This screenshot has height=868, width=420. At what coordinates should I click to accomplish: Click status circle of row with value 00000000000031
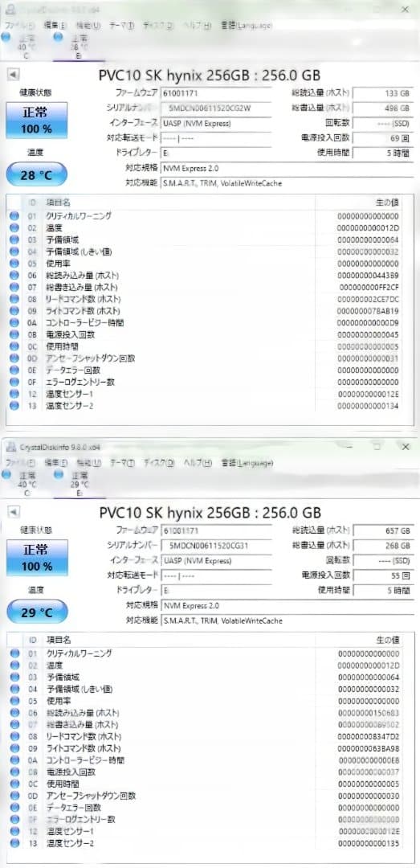(x=14, y=358)
